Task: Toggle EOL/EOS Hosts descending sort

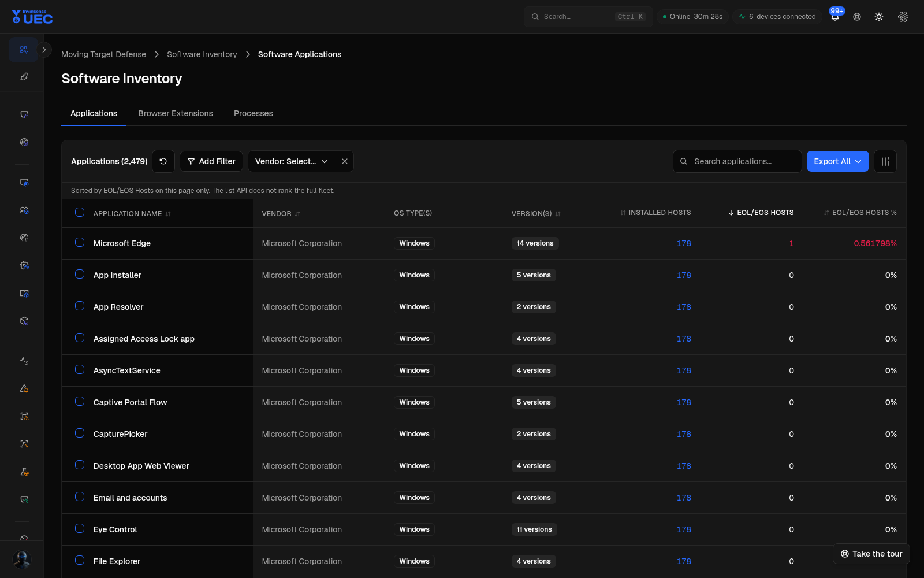Action: [761, 213]
